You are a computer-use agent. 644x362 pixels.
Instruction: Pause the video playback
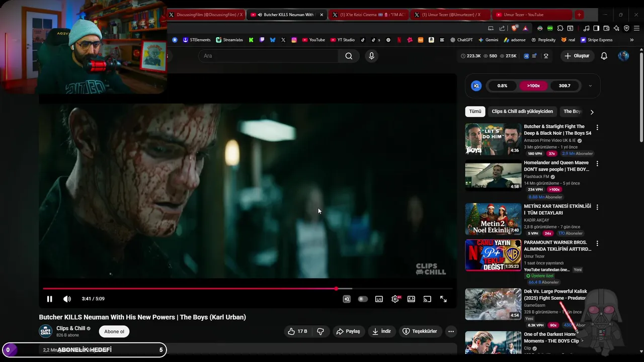(49, 299)
